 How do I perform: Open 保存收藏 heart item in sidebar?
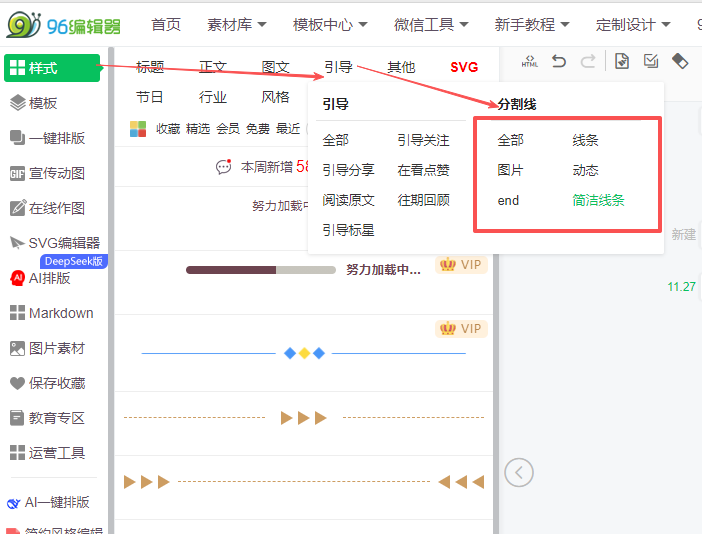tap(47, 383)
